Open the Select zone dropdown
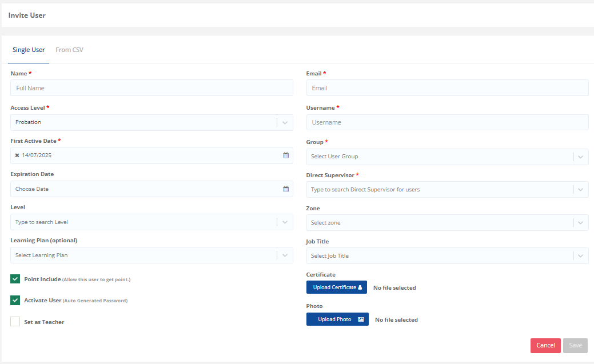The height and width of the screenshot is (364, 594). [448, 223]
